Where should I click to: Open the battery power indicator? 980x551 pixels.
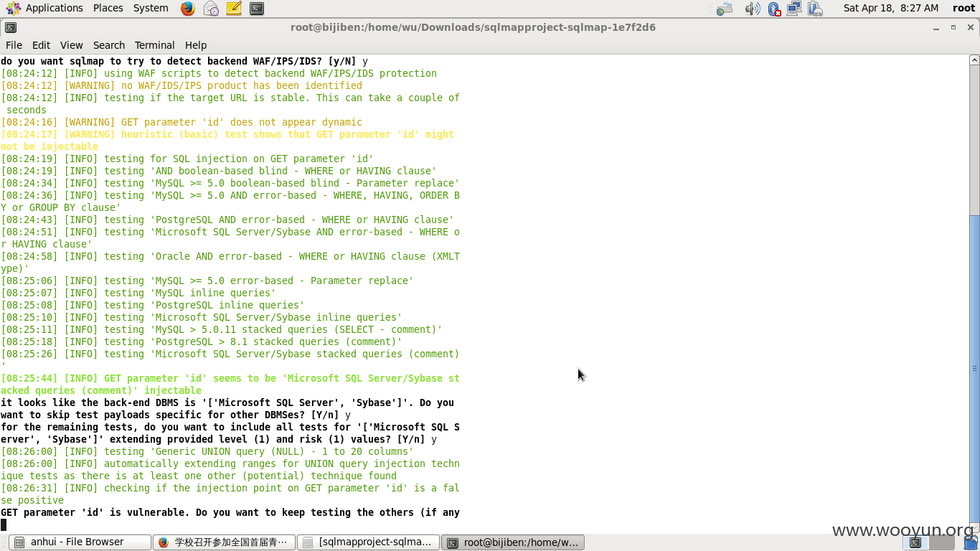point(815,9)
